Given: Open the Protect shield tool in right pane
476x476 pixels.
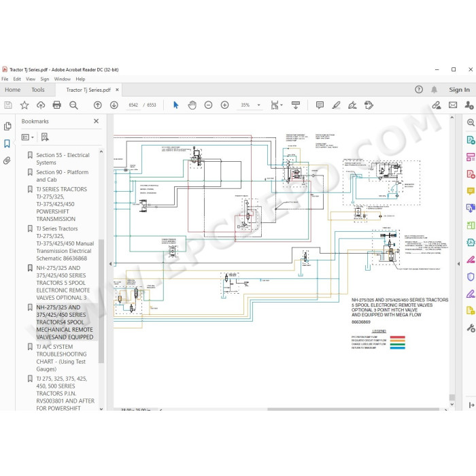Looking at the screenshot, I should 471,277.
